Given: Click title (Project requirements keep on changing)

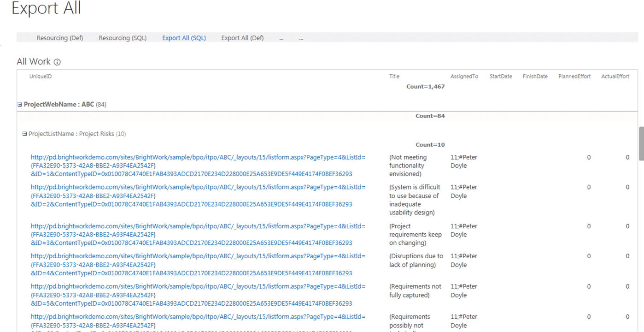Looking at the screenshot, I should click(416, 234).
